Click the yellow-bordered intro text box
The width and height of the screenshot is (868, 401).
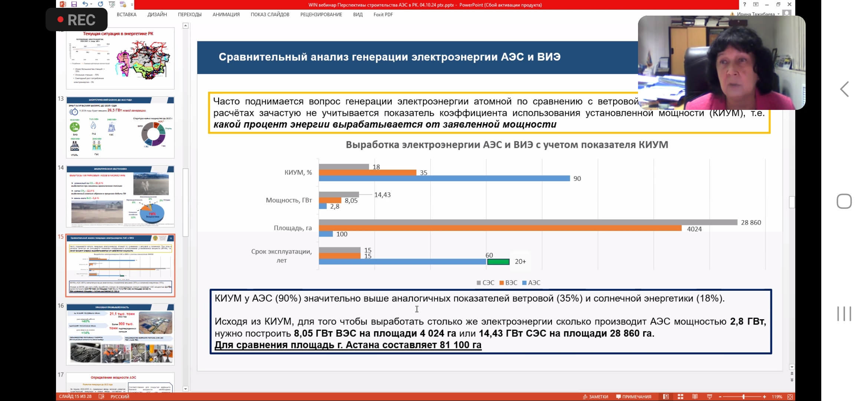point(489,113)
